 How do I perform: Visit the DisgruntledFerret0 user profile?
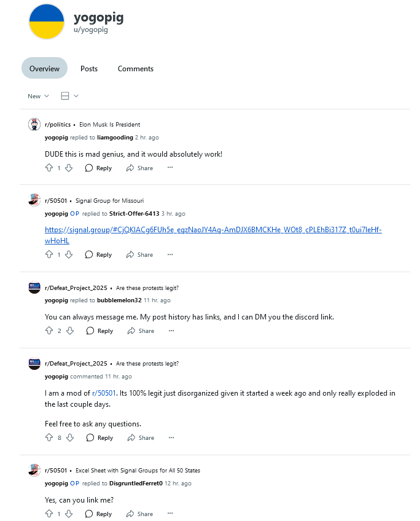click(136, 483)
